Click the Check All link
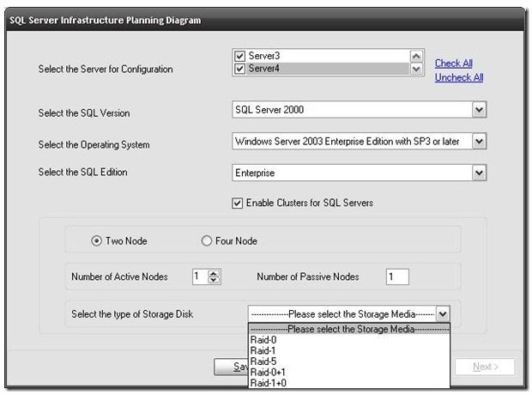This screenshot has width=532, height=395. click(x=454, y=64)
